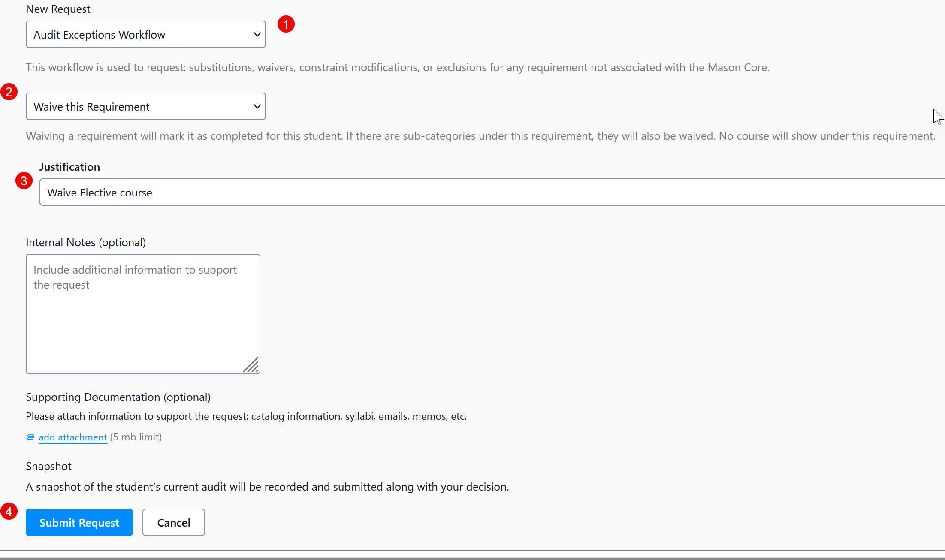This screenshot has height=560, width=945.
Task: Click the red step 1 marker
Action: coord(286,24)
